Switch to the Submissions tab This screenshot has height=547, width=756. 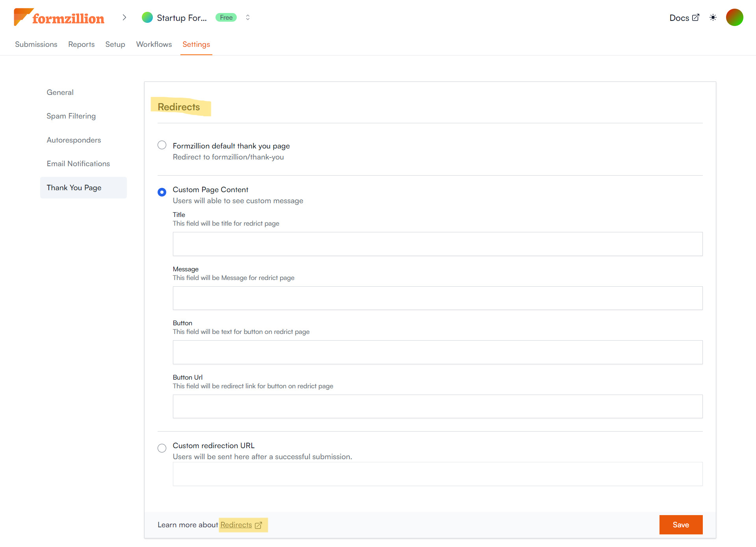coord(36,45)
